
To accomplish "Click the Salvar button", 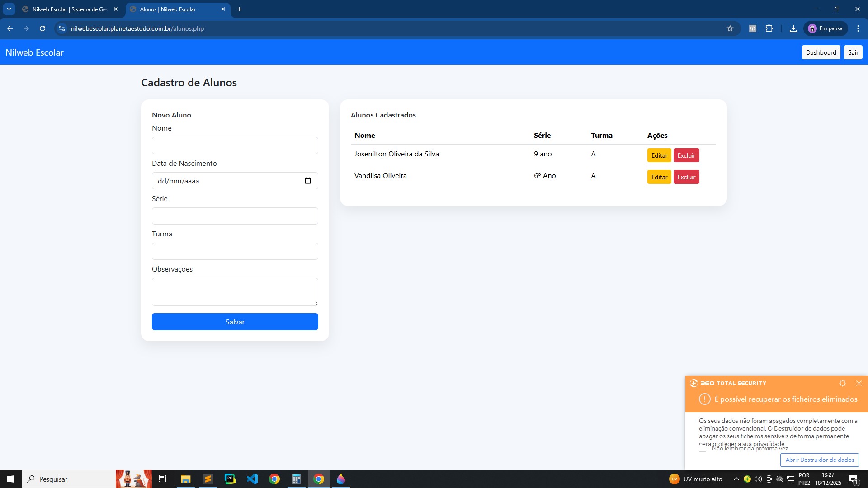I will point(235,322).
